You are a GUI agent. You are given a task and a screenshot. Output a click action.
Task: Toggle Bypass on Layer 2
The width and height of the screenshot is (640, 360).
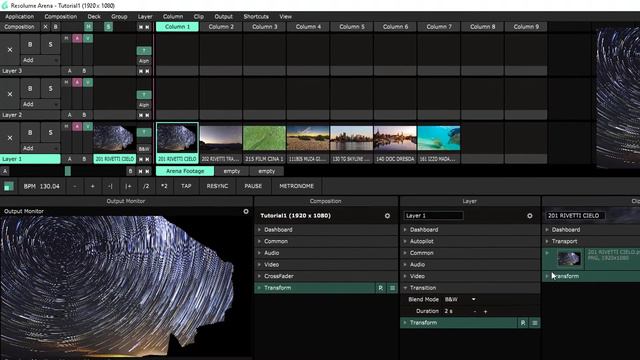[30, 89]
